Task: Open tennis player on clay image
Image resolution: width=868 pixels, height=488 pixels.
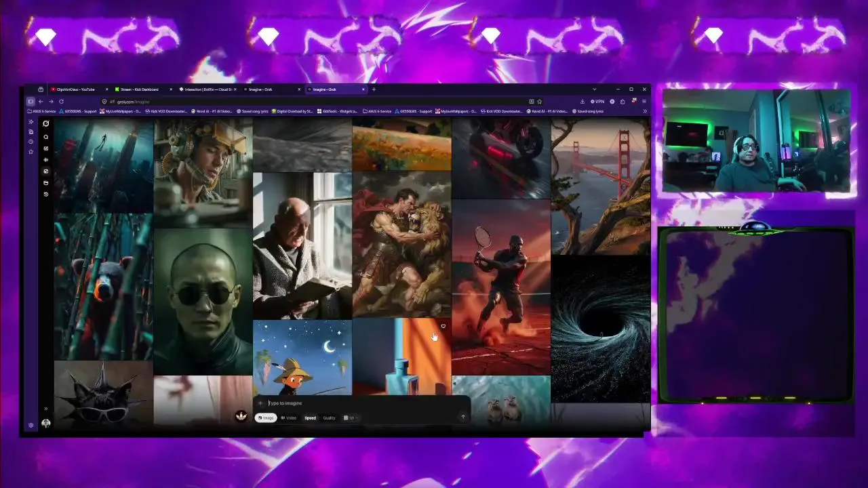Action: (x=501, y=287)
